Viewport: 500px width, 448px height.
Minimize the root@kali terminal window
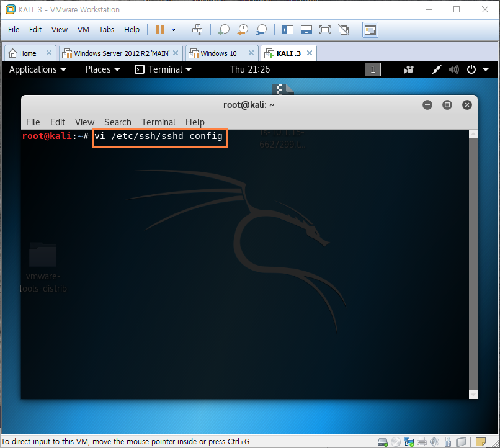tap(427, 105)
